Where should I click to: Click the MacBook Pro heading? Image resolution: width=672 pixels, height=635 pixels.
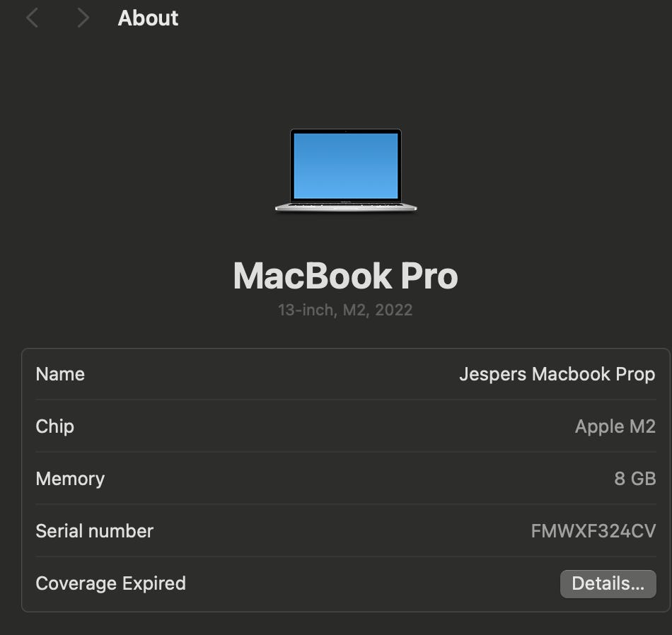(x=345, y=276)
